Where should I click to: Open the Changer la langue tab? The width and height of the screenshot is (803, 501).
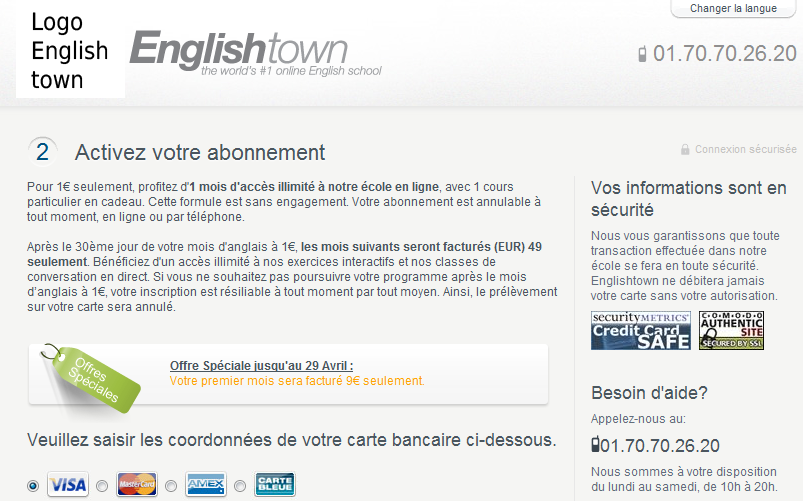733,9
